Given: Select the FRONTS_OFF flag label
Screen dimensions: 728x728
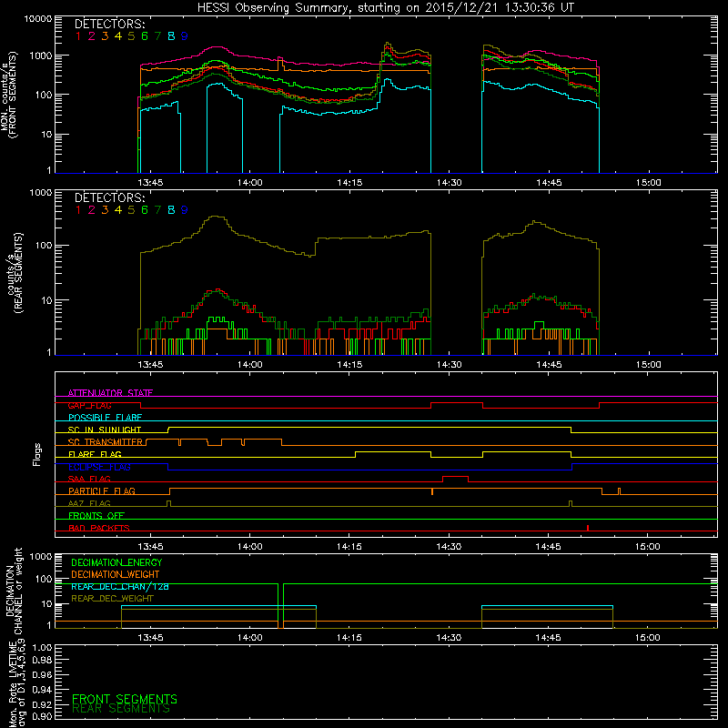Looking at the screenshot, I should pyautogui.click(x=96, y=516).
